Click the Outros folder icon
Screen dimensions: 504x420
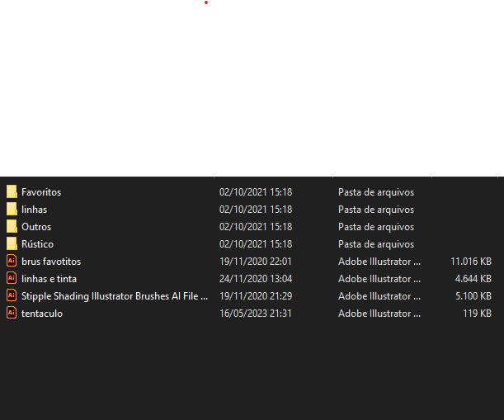(12, 226)
